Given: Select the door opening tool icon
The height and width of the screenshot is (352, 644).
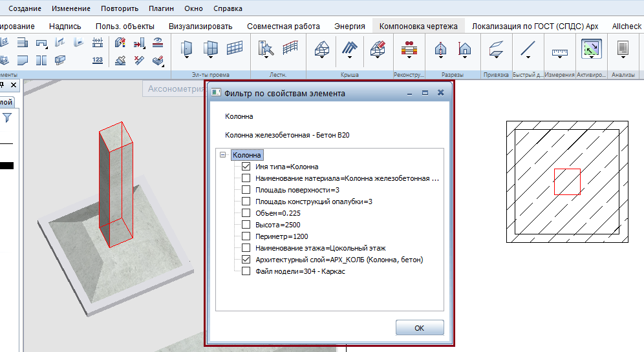Looking at the screenshot, I should click(x=186, y=48).
